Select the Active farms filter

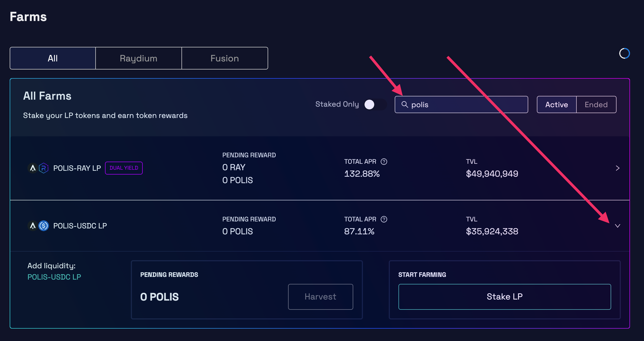coord(556,105)
